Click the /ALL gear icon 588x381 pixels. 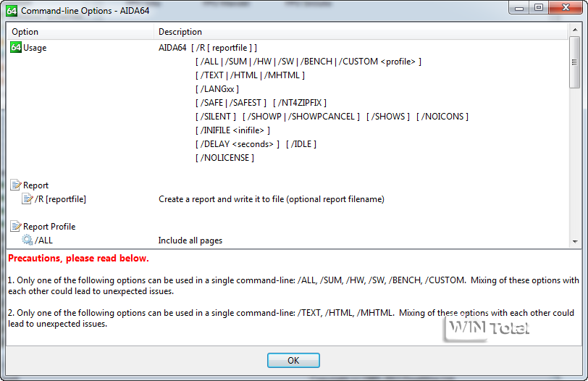click(28, 240)
